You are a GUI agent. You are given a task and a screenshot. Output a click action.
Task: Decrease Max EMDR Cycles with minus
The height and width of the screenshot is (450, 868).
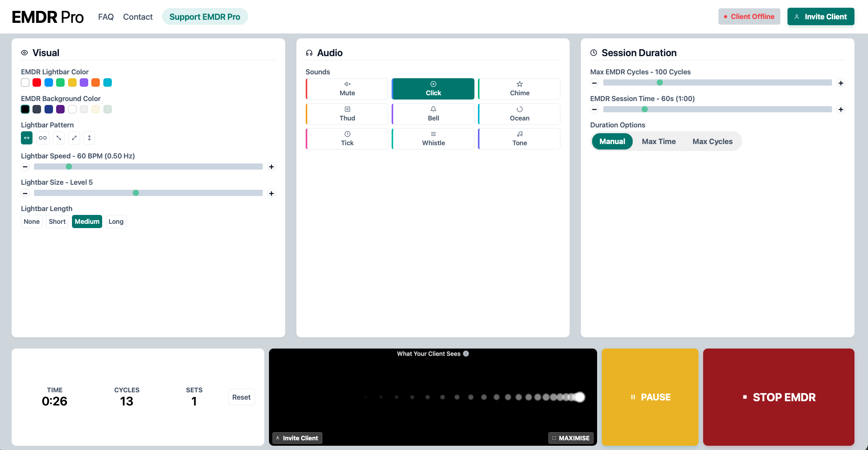[594, 83]
